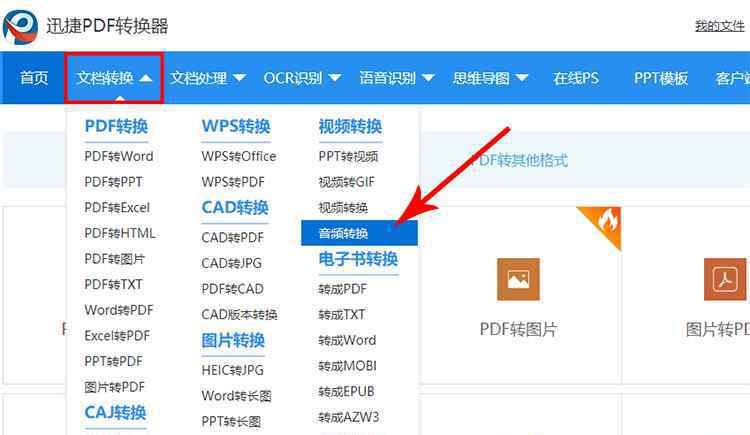Choose WPS转PDF from the menu

(233, 182)
